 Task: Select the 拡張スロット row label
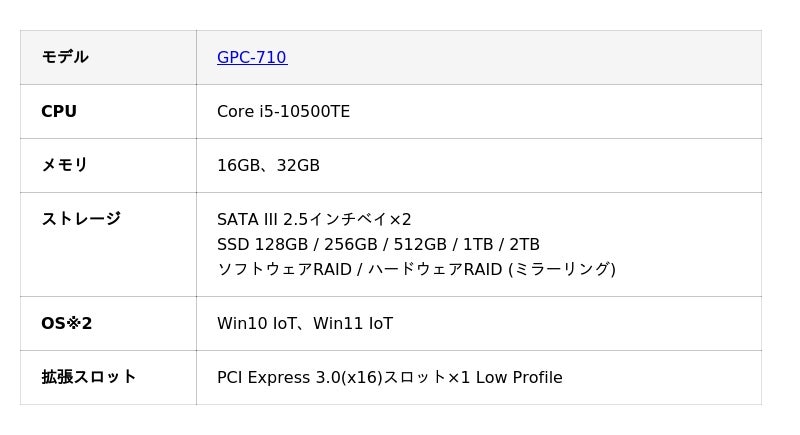[88, 378]
